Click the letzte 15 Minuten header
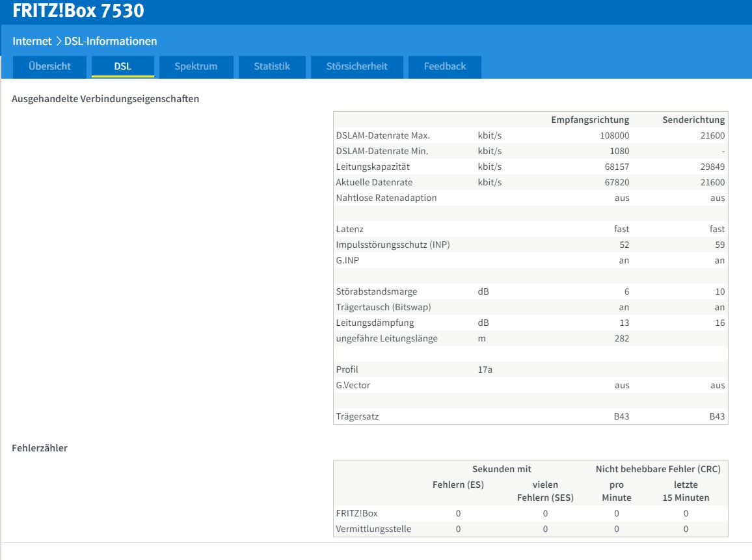Viewport: 752px width, 560px height. point(686,491)
